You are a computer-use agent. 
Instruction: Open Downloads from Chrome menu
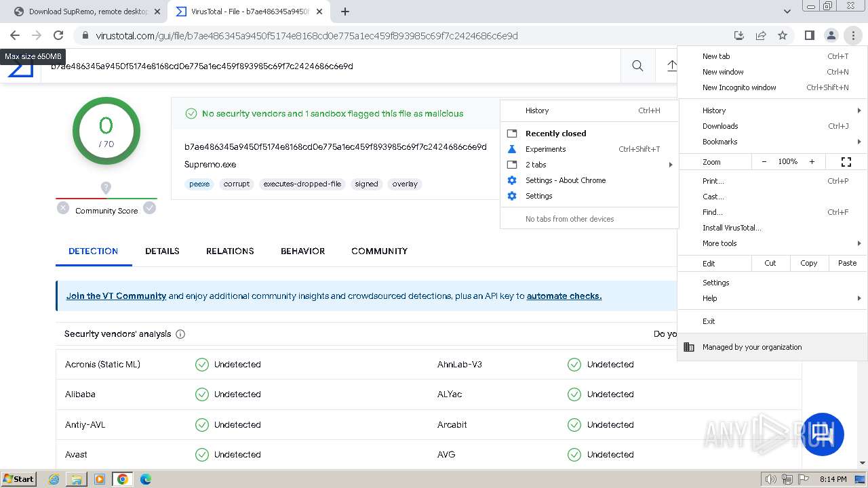click(x=772, y=126)
